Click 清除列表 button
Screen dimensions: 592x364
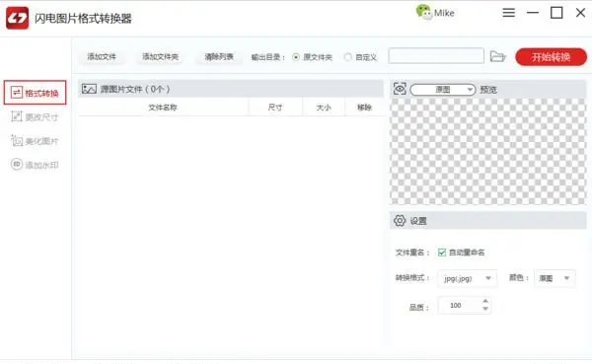(219, 56)
